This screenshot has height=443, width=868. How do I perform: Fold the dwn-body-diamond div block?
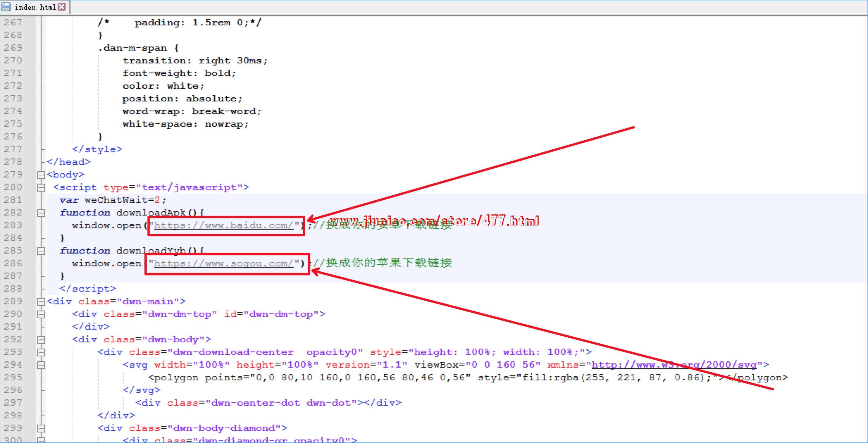click(41, 428)
